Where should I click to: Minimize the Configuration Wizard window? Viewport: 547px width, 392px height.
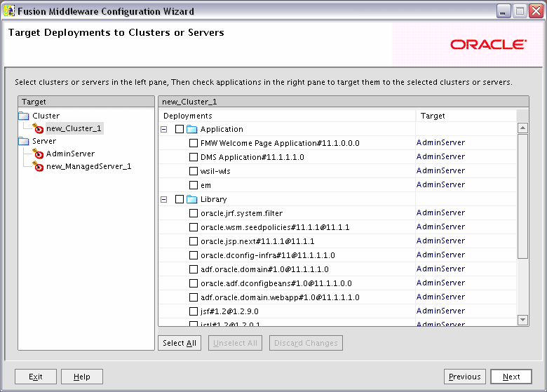(504, 11)
